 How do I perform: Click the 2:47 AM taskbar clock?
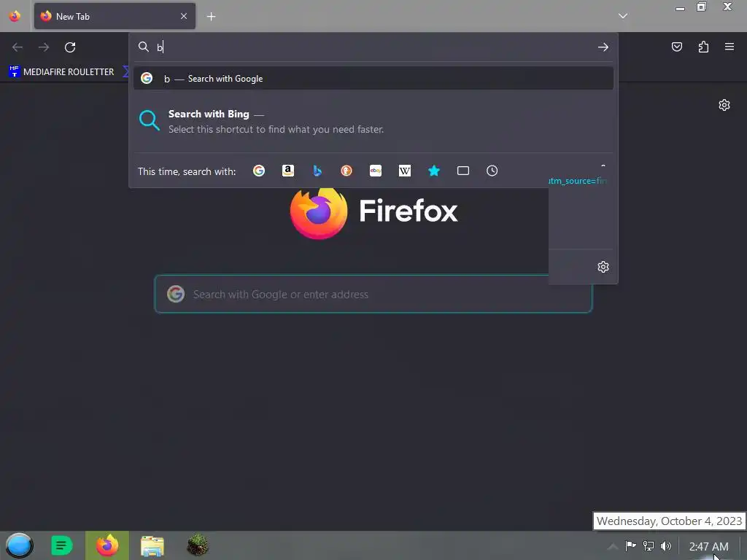click(709, 546)
